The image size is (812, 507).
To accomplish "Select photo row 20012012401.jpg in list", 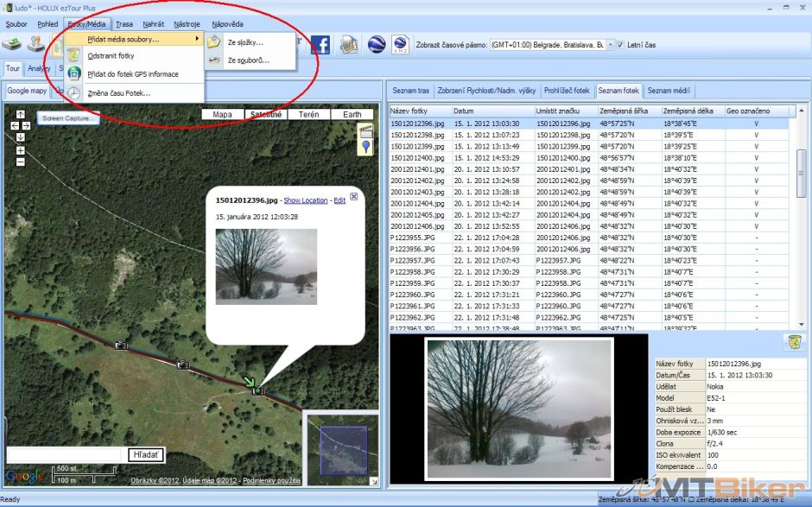I will (418, 169).
